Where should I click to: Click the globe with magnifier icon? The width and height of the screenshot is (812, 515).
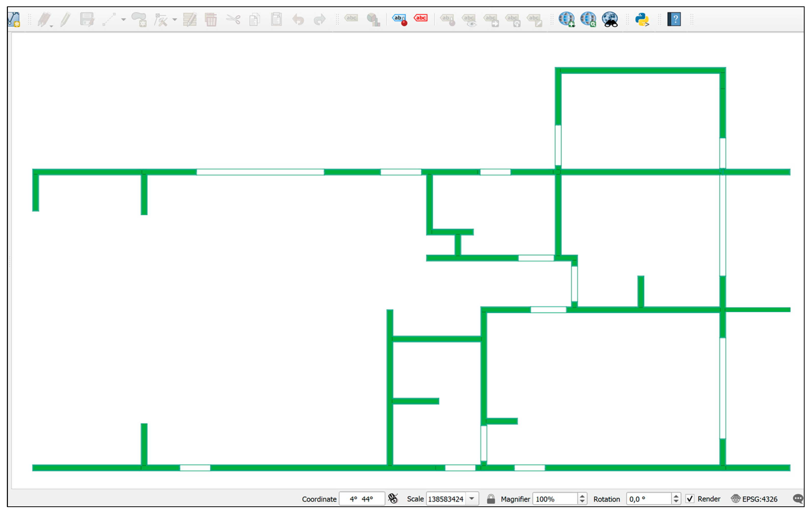[x=589, y=19]
